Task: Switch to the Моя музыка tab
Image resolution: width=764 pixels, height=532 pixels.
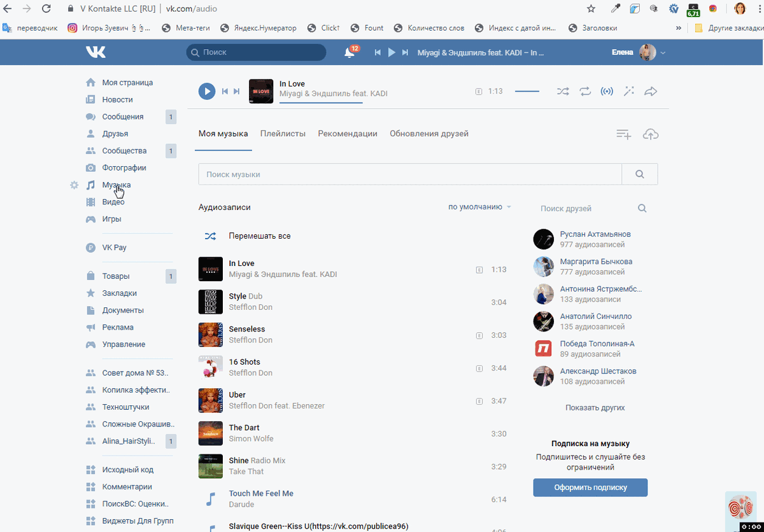Action: [223, 134]
